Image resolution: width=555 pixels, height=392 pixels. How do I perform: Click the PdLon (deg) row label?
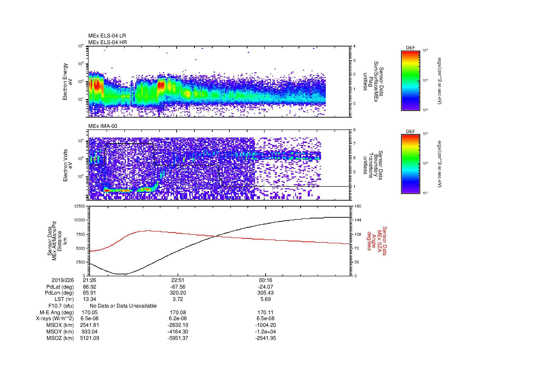59,293
